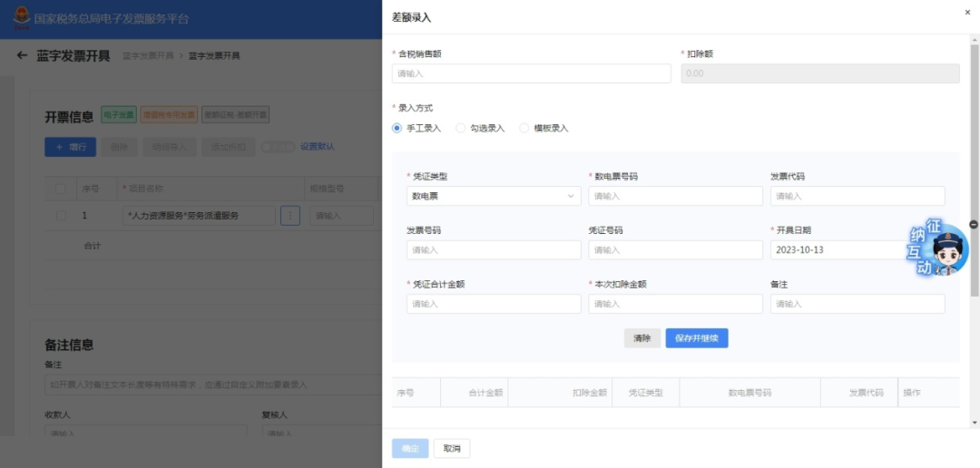This screenshot has height=468, width=980.
Task: Click the 清除 button
Action: pos(642,338)
